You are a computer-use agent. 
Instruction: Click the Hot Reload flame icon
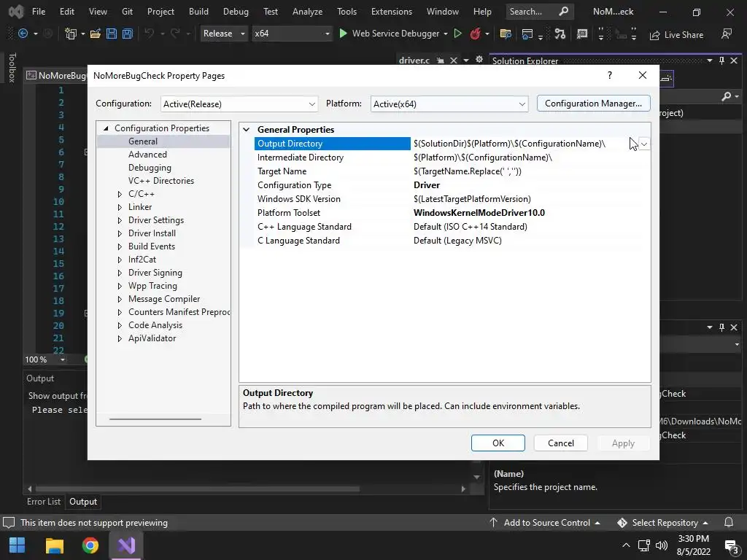(475, 34)
